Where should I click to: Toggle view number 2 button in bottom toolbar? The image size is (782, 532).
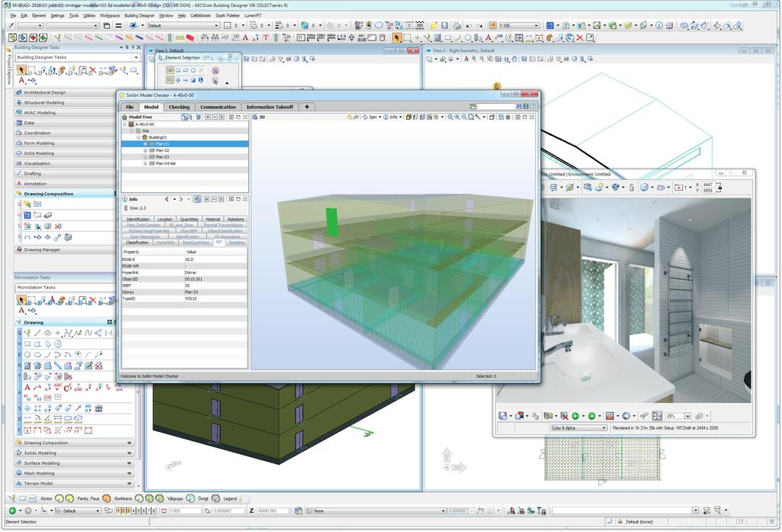coord(123,511)
